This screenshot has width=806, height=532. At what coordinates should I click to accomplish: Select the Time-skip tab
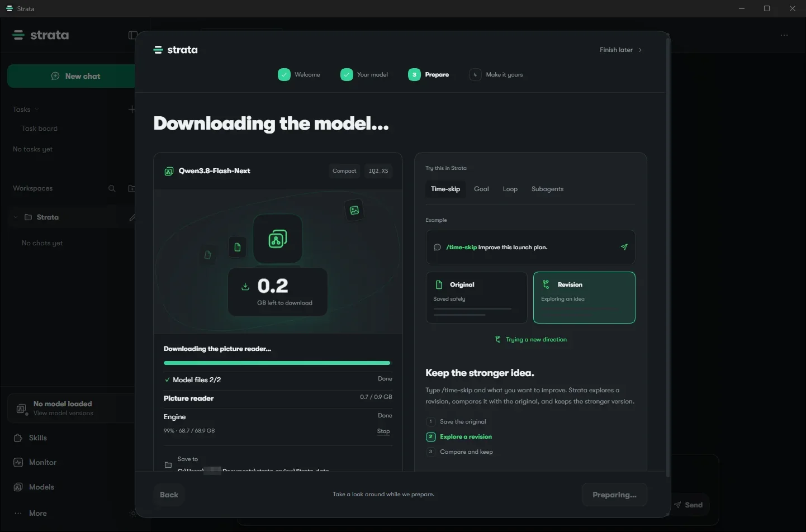tap(445, 189)
